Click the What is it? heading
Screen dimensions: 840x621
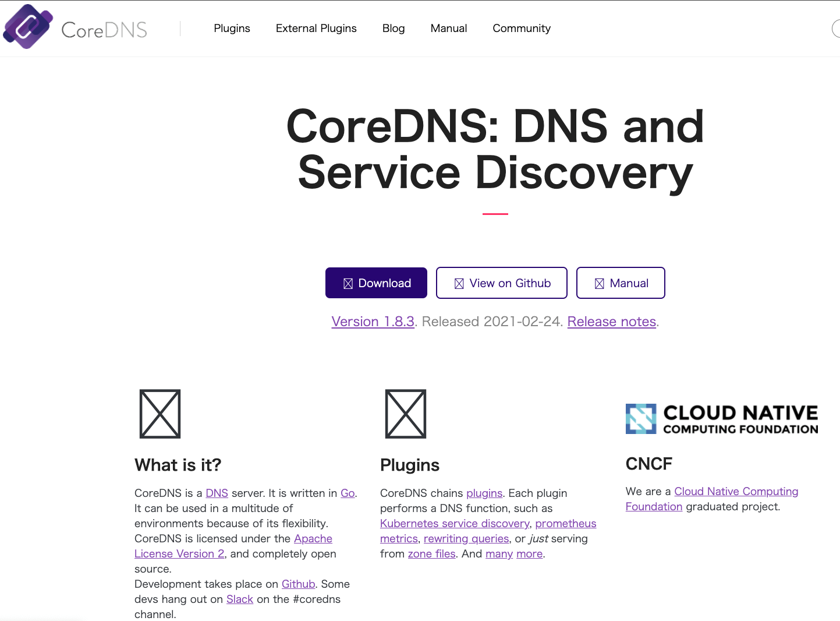(x=178, y=465)
